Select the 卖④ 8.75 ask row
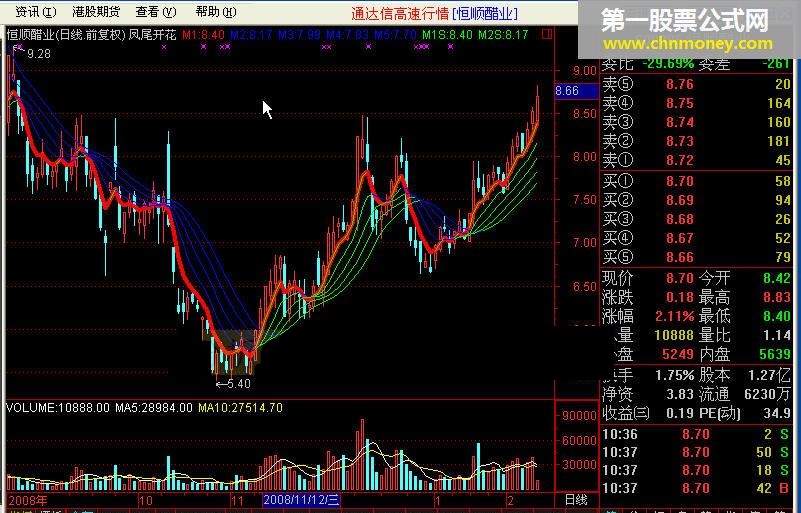801x513 pixels. point(697,103)
